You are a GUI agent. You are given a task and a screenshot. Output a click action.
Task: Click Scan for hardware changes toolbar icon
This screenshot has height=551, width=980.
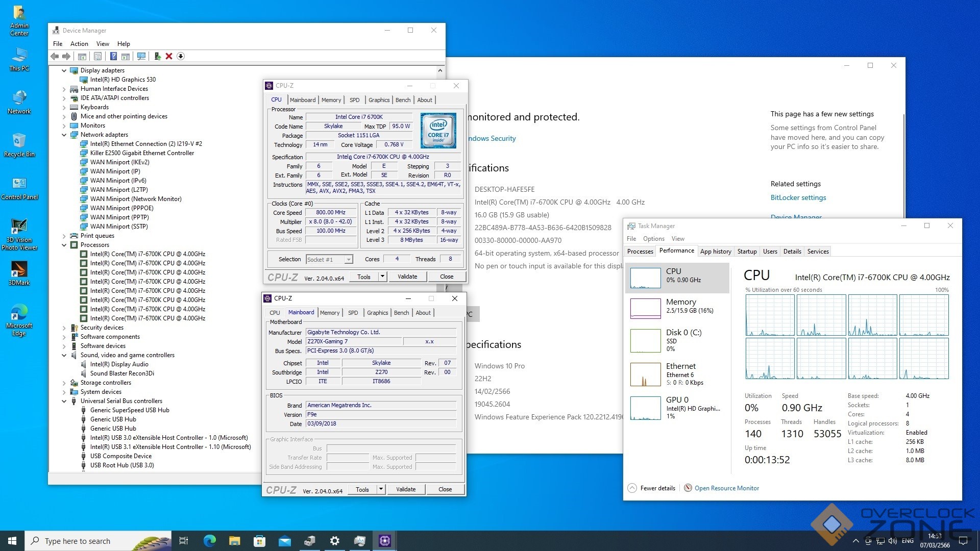click(141, 56)
